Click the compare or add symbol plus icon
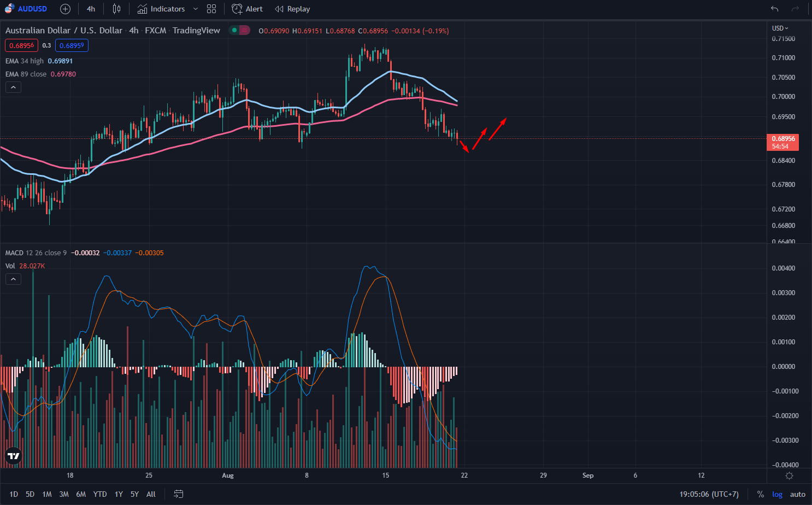Viewport: 812px width, 505px height. coord(65,9)
